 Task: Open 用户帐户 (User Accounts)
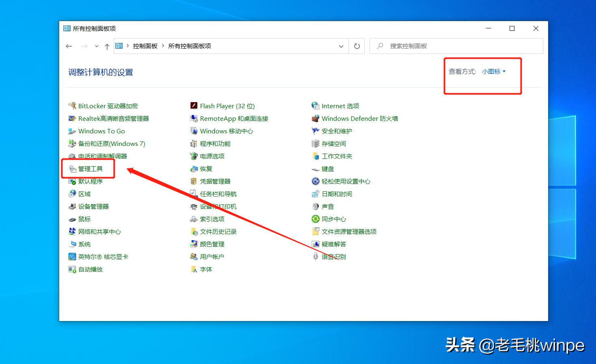coord(212,257)
